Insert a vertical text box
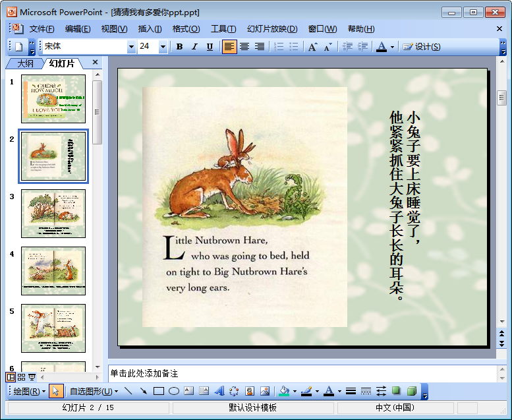This screenshot has height=420, width=512. pos(204,391)
